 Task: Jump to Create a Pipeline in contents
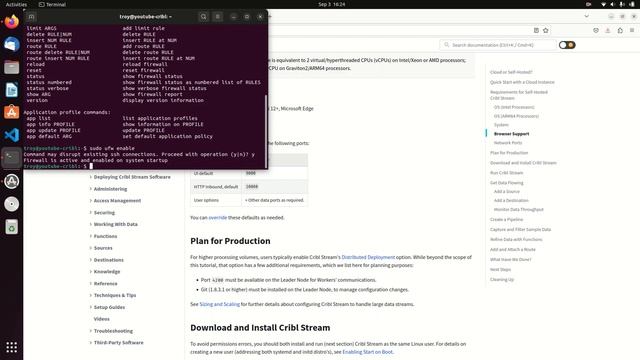point(507,220)
